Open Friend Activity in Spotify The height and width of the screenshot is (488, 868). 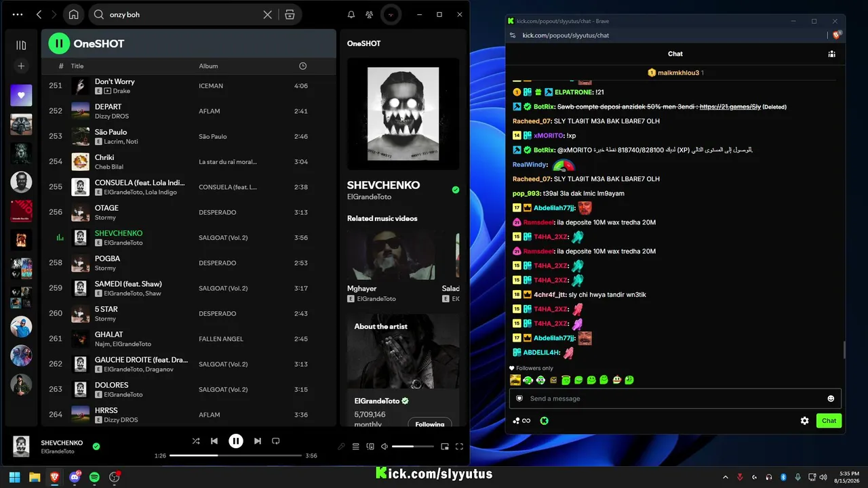point(369,14)
